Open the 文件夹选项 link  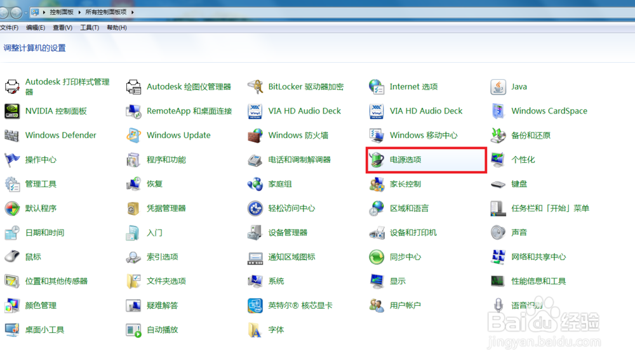pos(166,281)
